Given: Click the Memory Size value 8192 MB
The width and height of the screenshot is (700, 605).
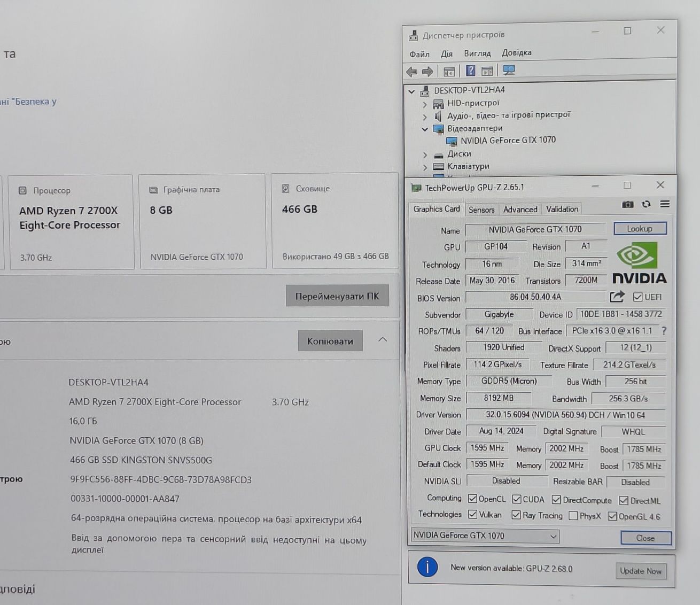Looking at the screenshot, I should 499,398.
